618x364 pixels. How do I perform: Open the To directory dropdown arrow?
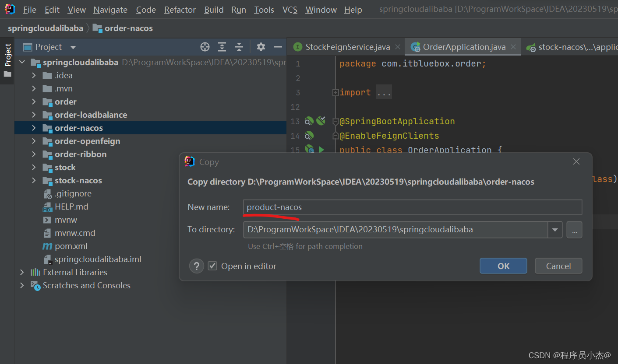555,229
